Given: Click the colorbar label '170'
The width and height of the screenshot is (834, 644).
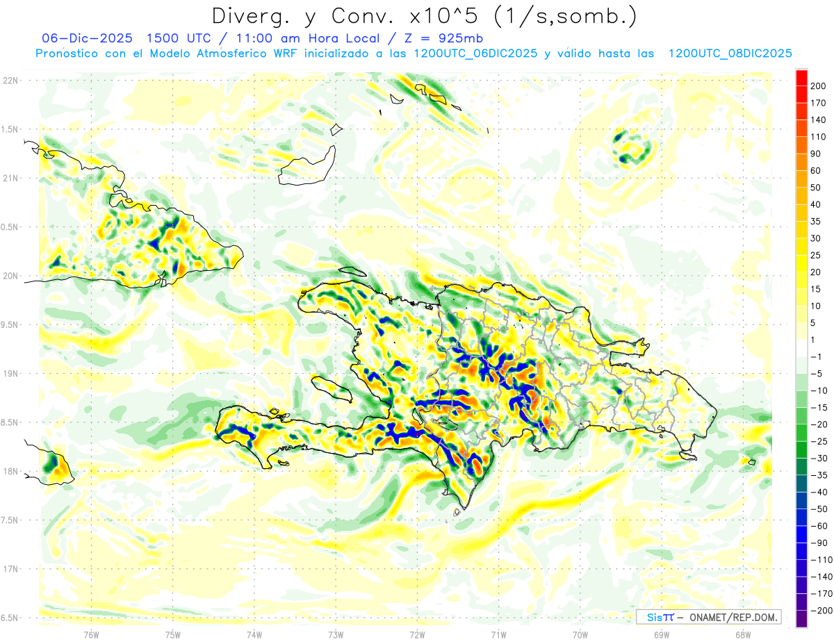Looking at the screenshot, I should tap(819, 103).
